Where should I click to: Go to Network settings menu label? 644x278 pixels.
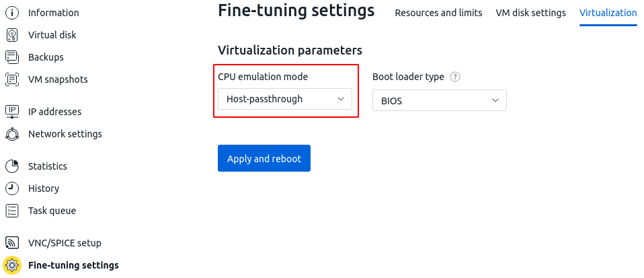[65, 134]
